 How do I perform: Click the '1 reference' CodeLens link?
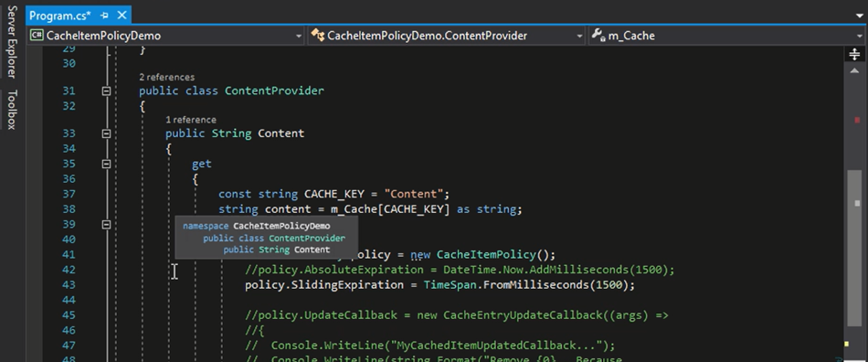point(191,120)
